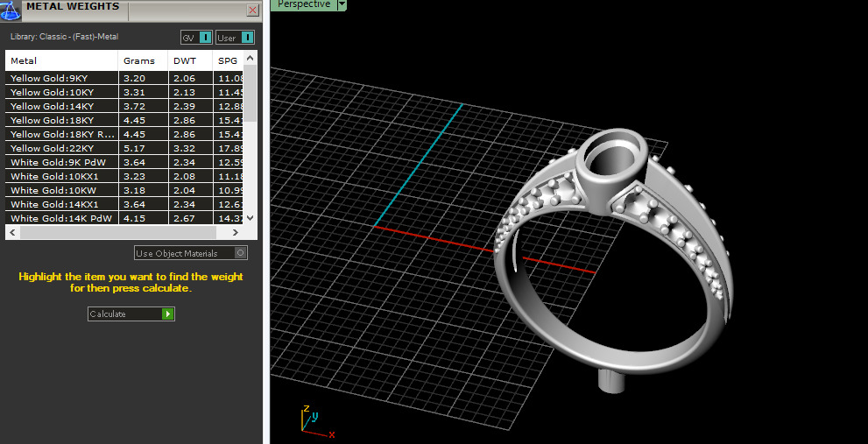Image resolution: width=868 pixels, height=444 pixels.
Task: Click the Library: Classic - (Fast)-Metal label
Action: click(x=64, y=37)
